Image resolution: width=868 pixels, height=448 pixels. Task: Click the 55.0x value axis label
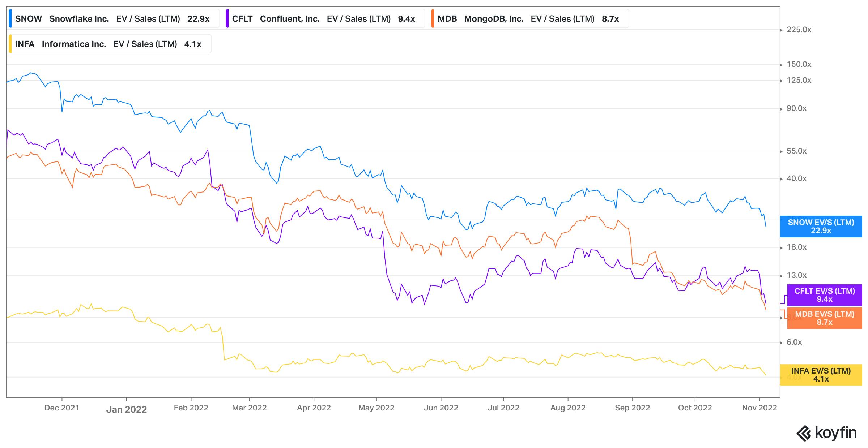coord(796,151)
